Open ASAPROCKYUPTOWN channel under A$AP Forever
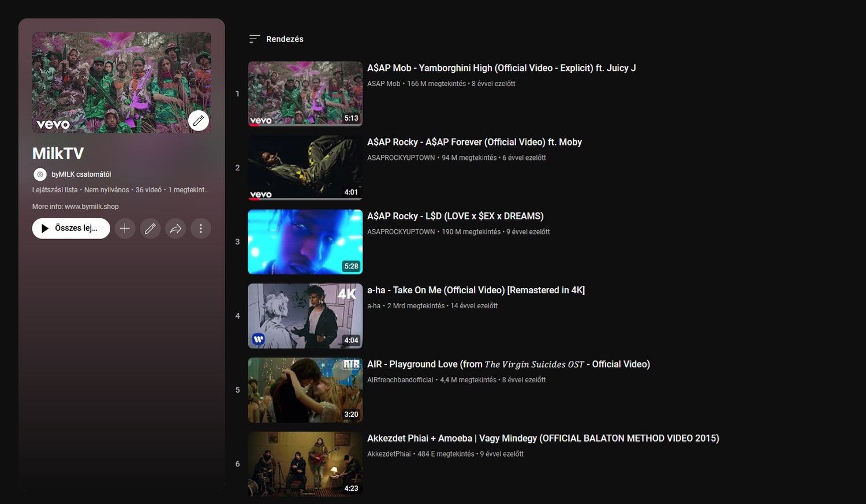This screenshot has width=866, height=504. pos(401,158)
